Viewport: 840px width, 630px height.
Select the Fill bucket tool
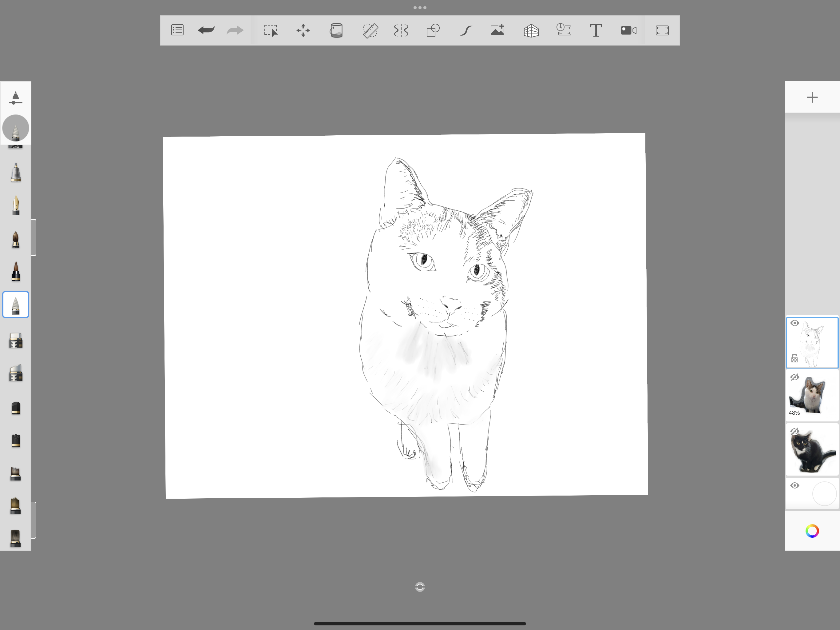pyautogui.click(x=336, y=30)
